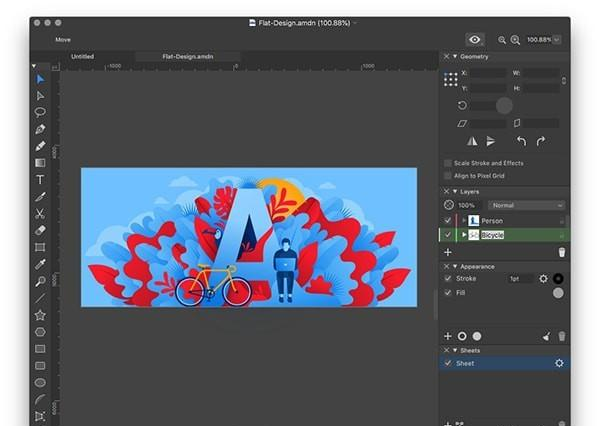Toggle Align to Pixel Grid checkbox
Image resolution: width=600 pixels, height=426 pixels.
point(447,176)
